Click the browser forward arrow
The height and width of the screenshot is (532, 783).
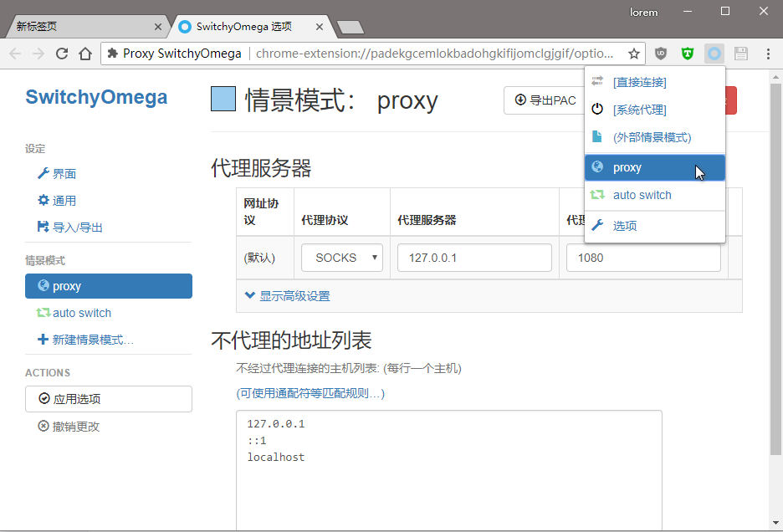click(38, 54)
